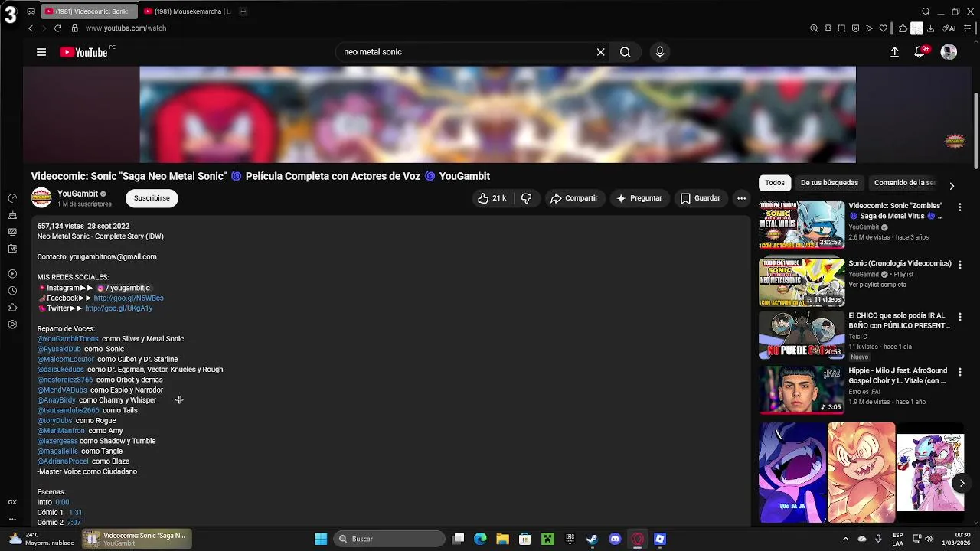Open GX Control speedometer in sidebar
The width and height of the screenshot is (980, 551).
coord(12,198)
